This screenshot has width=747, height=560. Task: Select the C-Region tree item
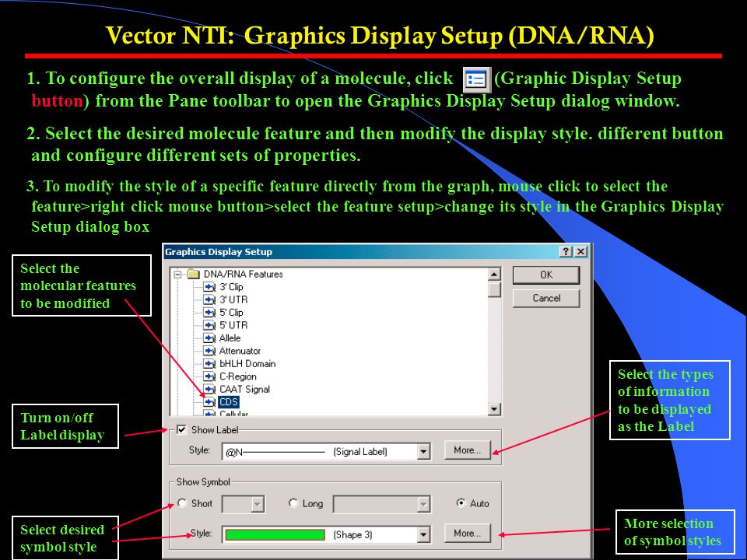238,376
